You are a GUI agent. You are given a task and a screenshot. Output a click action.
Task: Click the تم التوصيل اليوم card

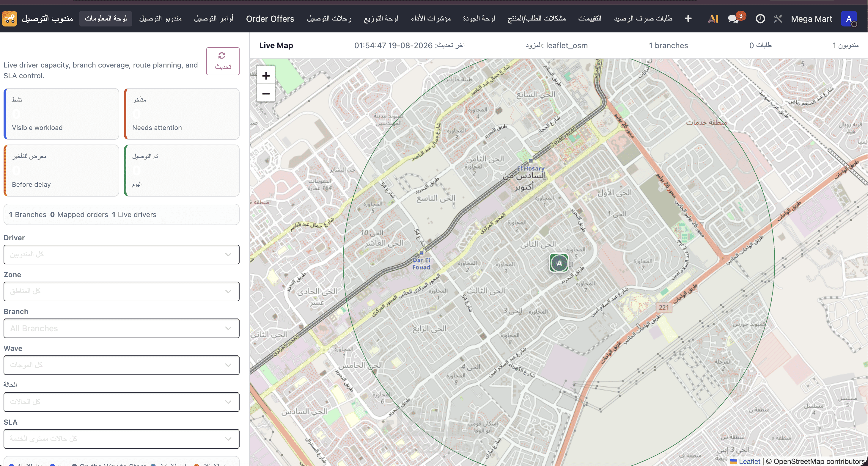pyautogui.click(x=182, y=170)
